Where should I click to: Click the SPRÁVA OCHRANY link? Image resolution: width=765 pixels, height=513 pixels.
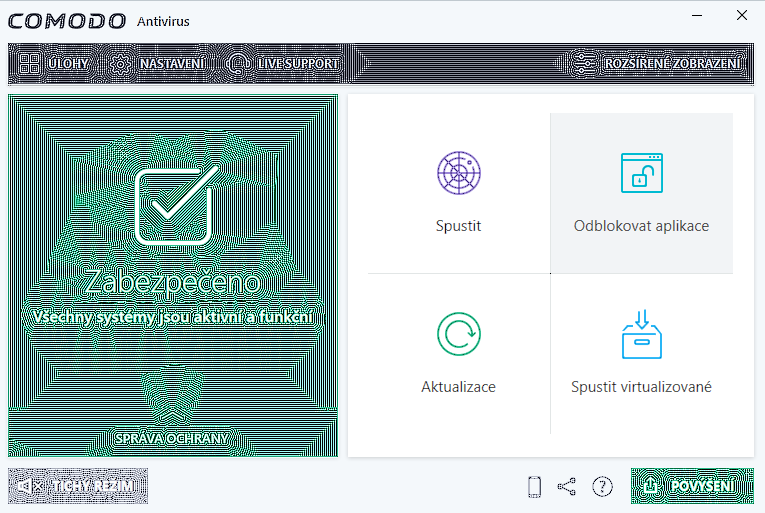point(172,438)
